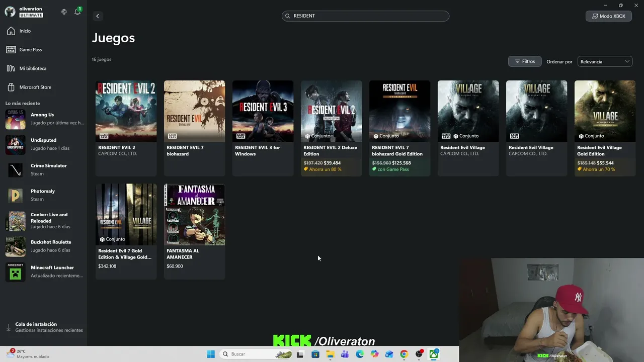Open Microsoft Store in the sidebar
Image resolution: width=644 pixels, height=362 pixels.
click(43, 87)
